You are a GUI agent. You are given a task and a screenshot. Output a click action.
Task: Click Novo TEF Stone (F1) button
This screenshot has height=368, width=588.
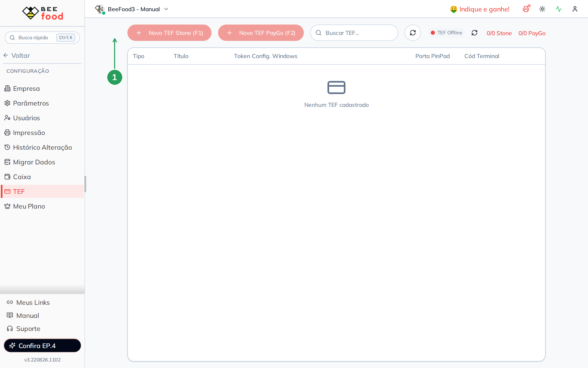(169, 33)
